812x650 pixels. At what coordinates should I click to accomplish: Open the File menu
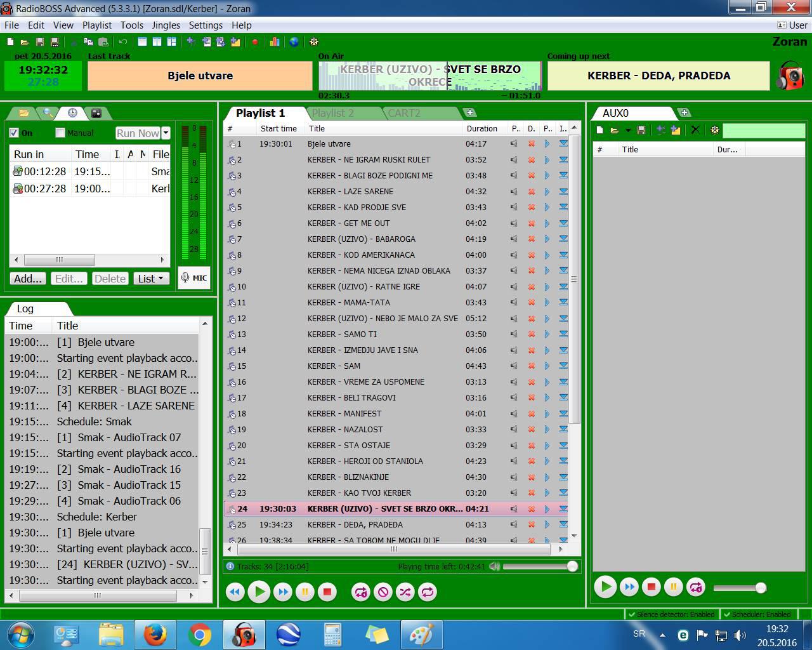(11, 25)
